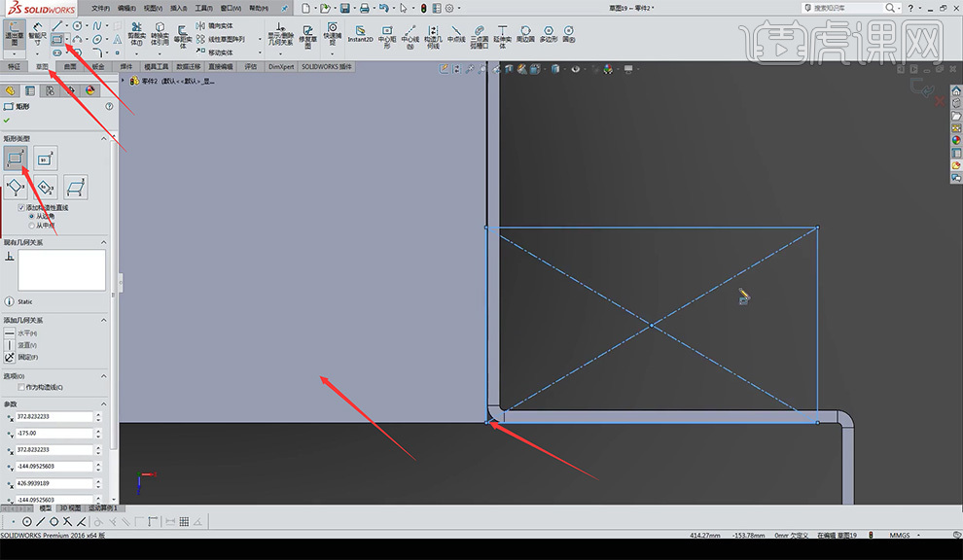Click Centerline (中心线) tool

(x=410, y=36)
